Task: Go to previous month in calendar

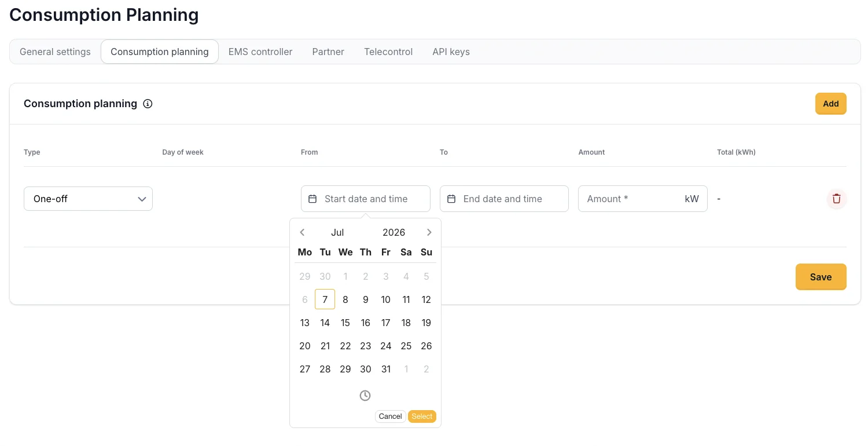Action: [302, 232]
